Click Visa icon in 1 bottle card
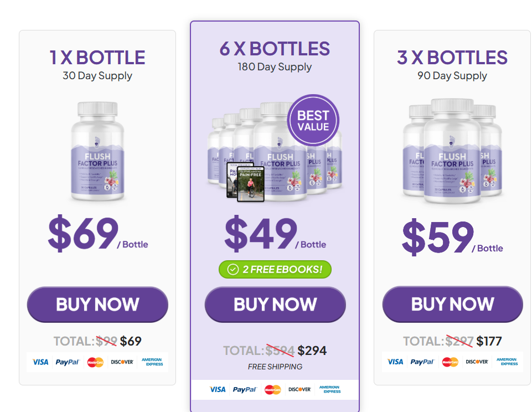Screen dimensions: 532x412 [40, 362]
